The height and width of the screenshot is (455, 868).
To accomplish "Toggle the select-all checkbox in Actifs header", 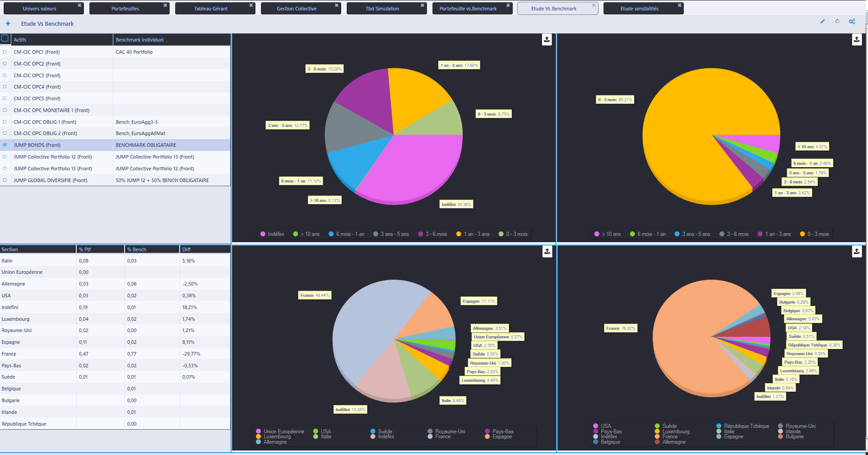I will [x=5, y=38].
